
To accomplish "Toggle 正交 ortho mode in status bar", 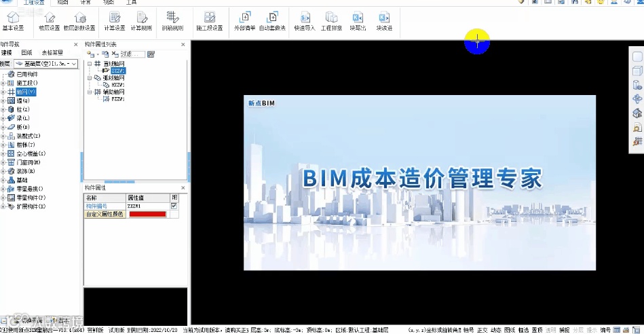I will 482,330.
